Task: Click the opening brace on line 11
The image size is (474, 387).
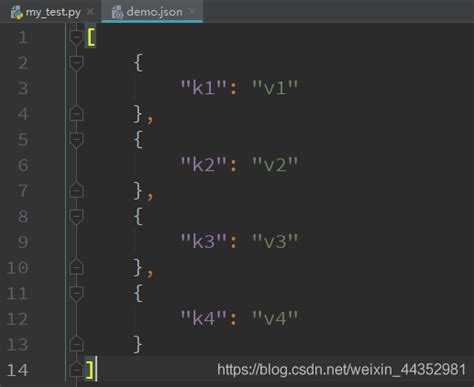Action: click(139, 293)
